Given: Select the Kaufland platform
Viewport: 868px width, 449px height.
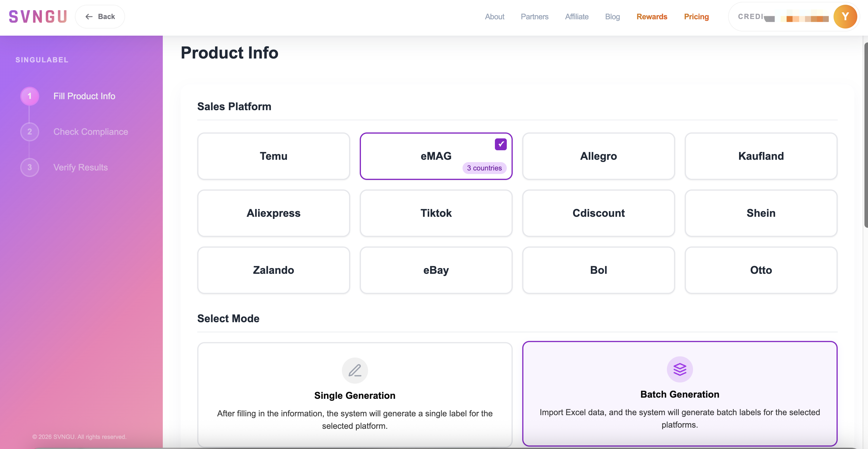Looking at the screenshot, I should pos(761,156).
